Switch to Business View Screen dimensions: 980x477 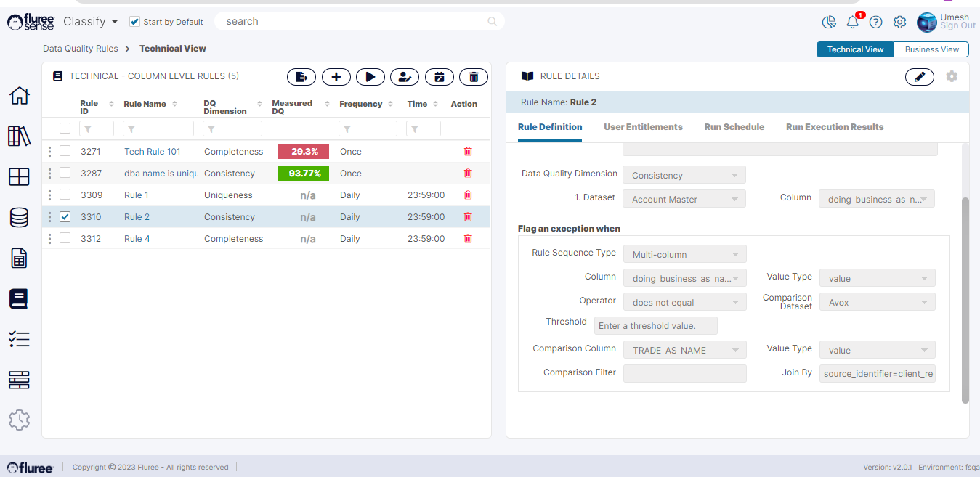pyautogui.click(x=931, y=49)
